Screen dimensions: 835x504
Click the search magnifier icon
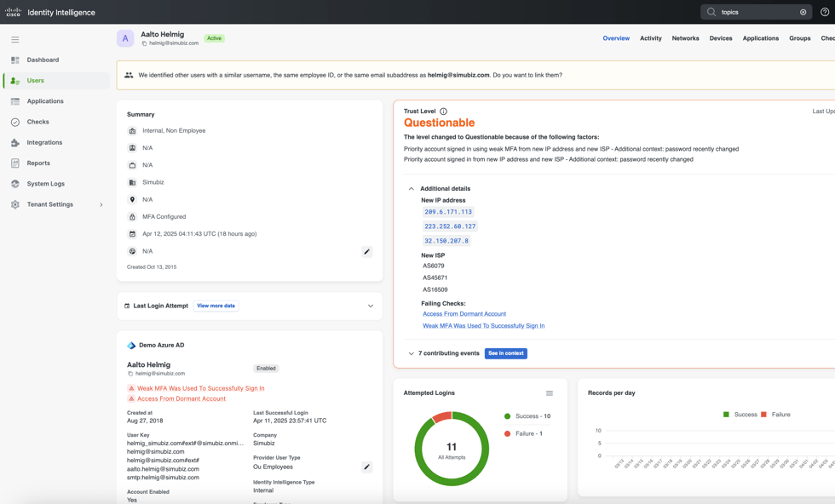711,12
